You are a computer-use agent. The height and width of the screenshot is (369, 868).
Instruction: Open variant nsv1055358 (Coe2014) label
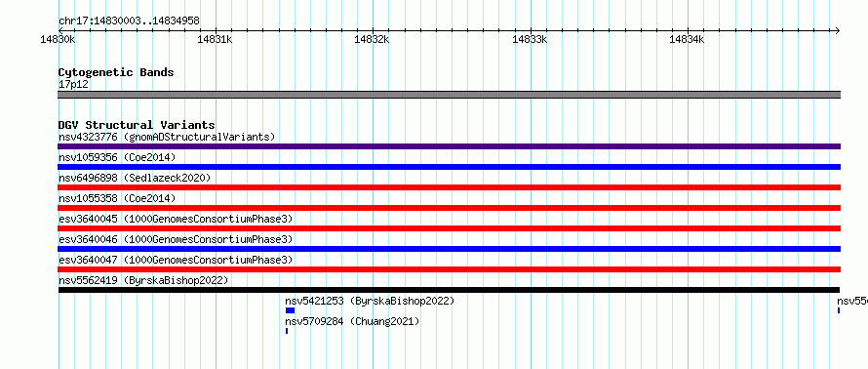pyautogui.click(x=117, y=198)
